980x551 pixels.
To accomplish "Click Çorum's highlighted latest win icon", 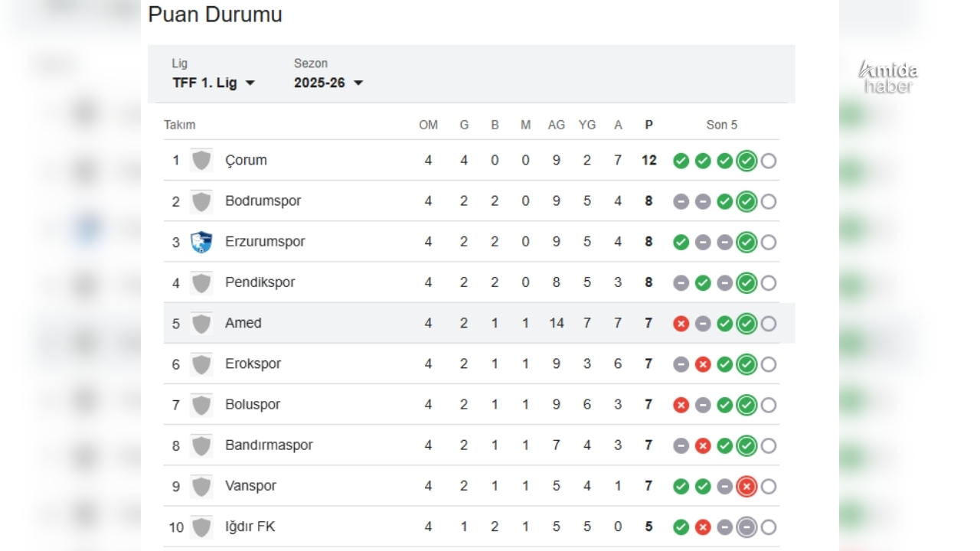I will click(x=746, y=161).
